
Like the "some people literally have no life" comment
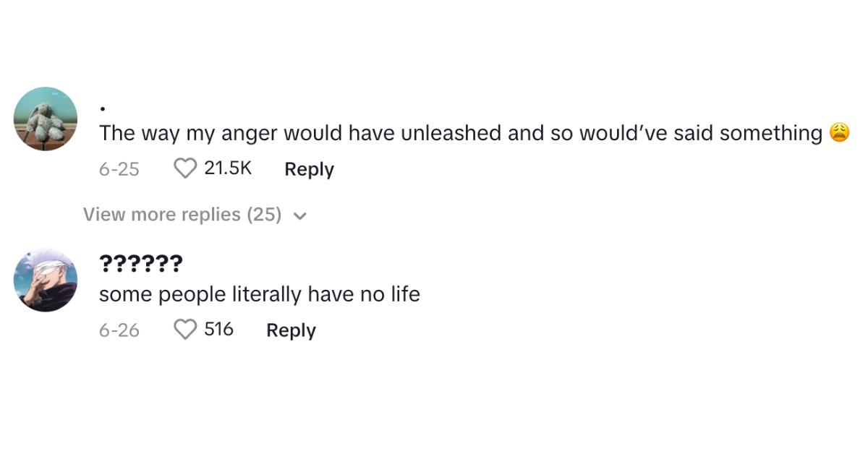pos(186,330)
